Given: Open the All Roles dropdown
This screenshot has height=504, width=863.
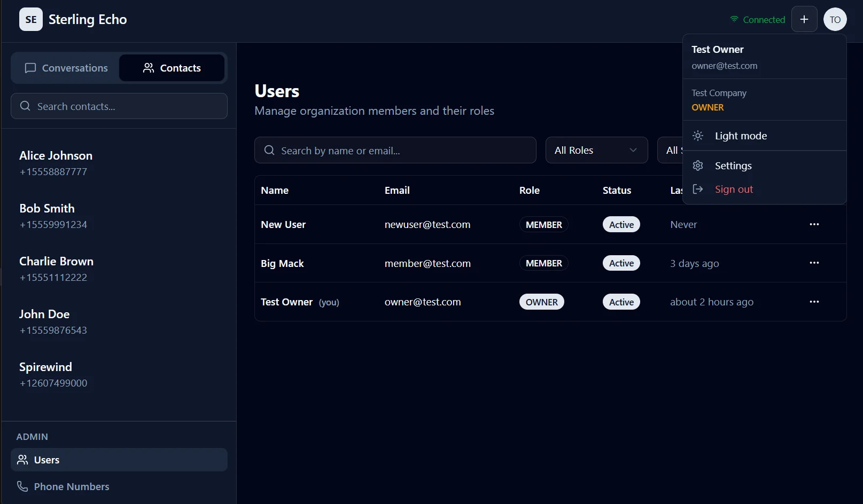Looking at the screenshot, I should tap(596, 150).
